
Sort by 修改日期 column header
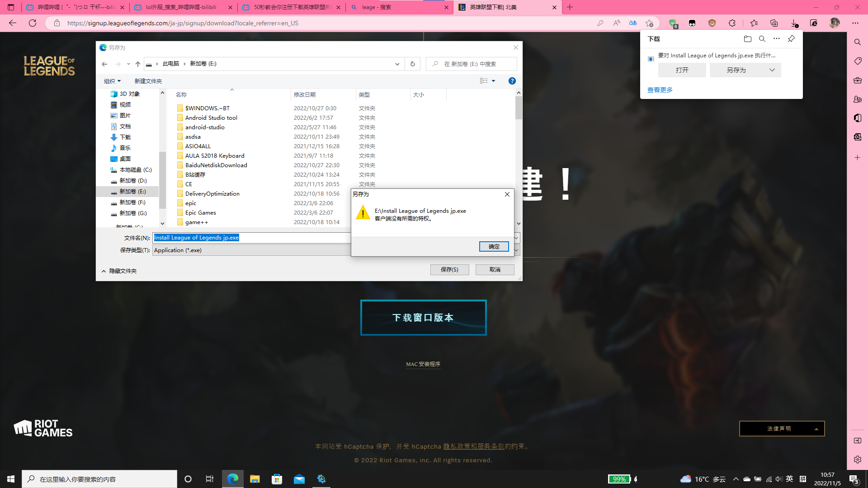pyautogui.click(x=305, y=95)
